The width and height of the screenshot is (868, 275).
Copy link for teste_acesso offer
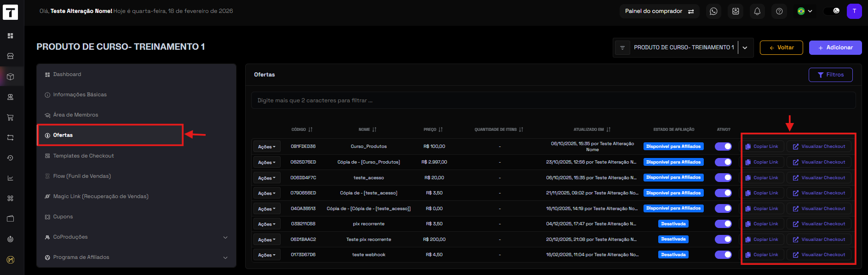point(762,178)
